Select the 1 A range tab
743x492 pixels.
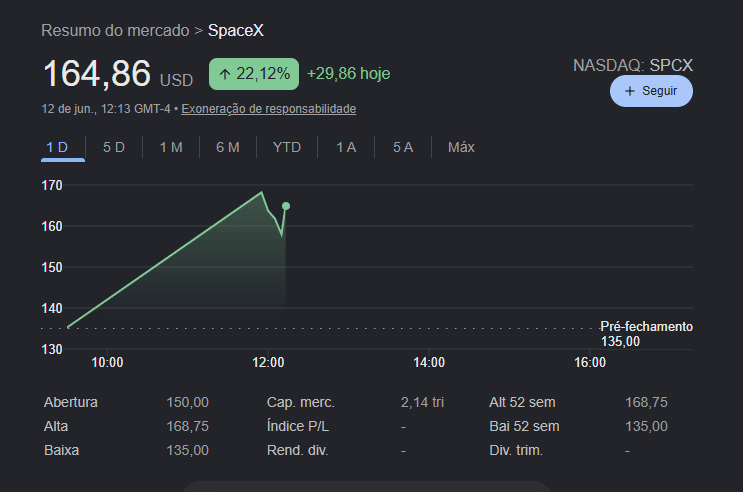(x=346, y=147)
